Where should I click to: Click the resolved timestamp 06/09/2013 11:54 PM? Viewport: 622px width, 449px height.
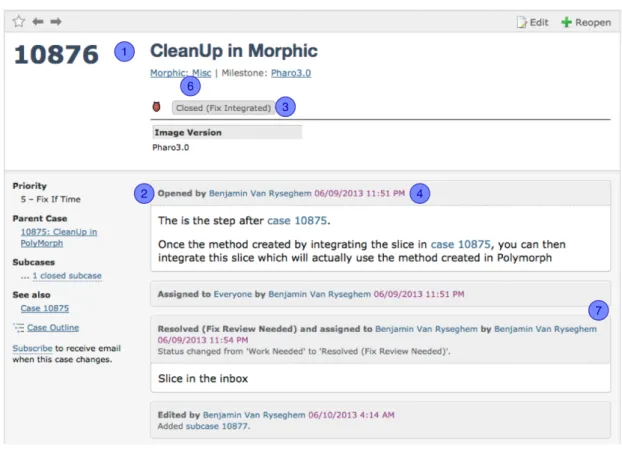point(203,340)
